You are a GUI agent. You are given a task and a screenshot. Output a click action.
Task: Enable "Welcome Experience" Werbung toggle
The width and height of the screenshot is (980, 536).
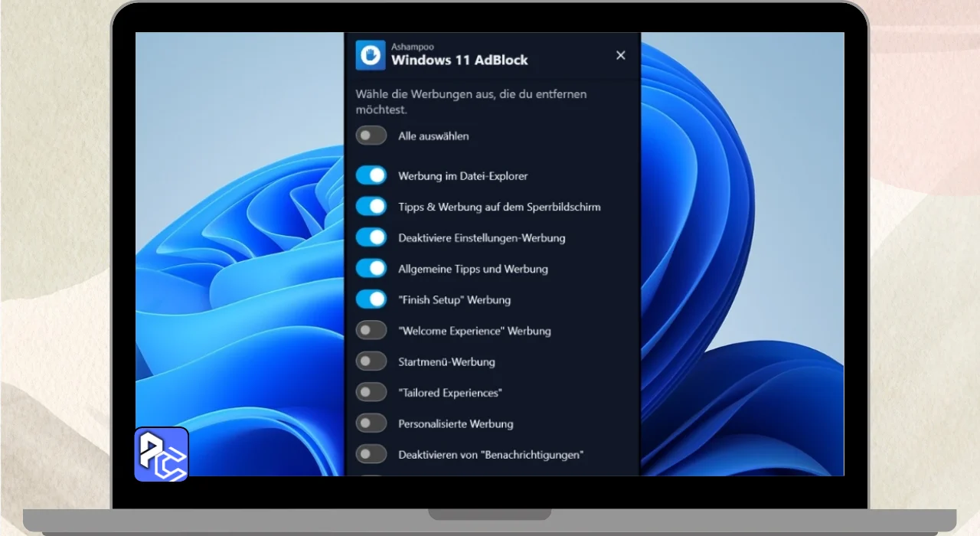(x=371, y=330)
